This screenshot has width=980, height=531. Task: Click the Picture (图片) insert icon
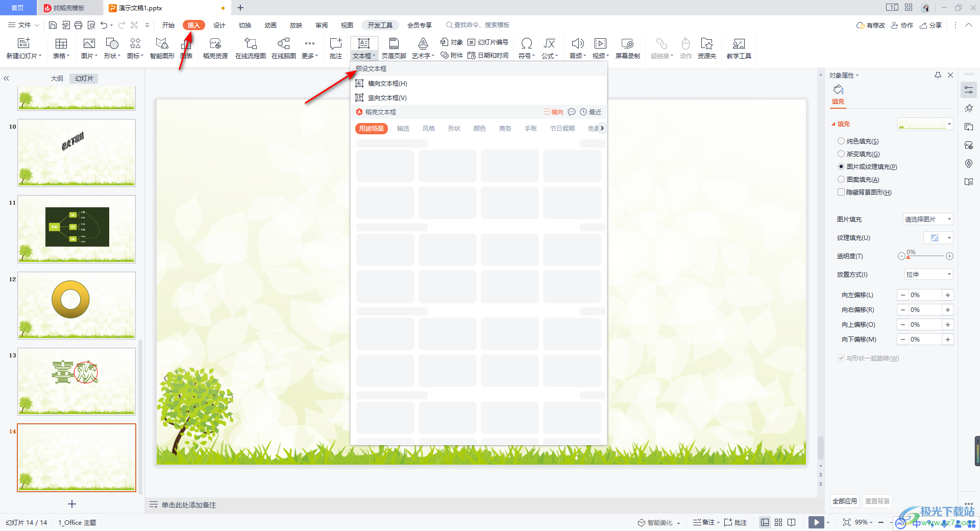click(x=89, y=49)
